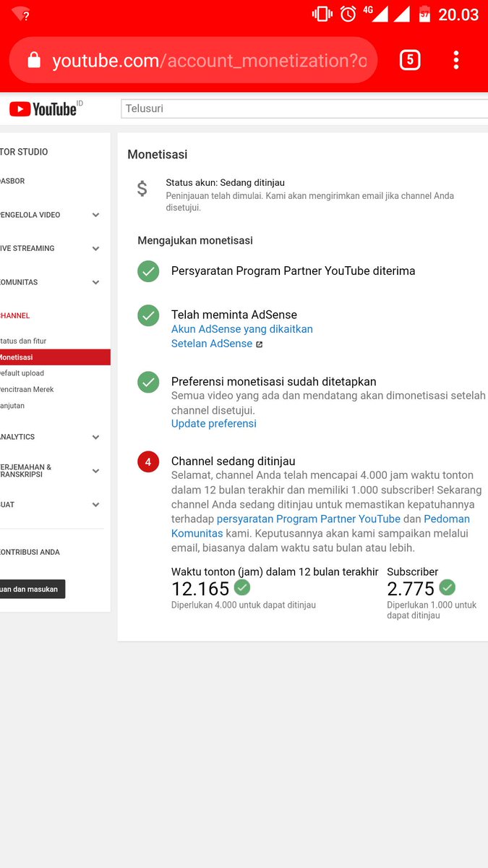Open the Dasbor sidebar item

click(12, 181)
